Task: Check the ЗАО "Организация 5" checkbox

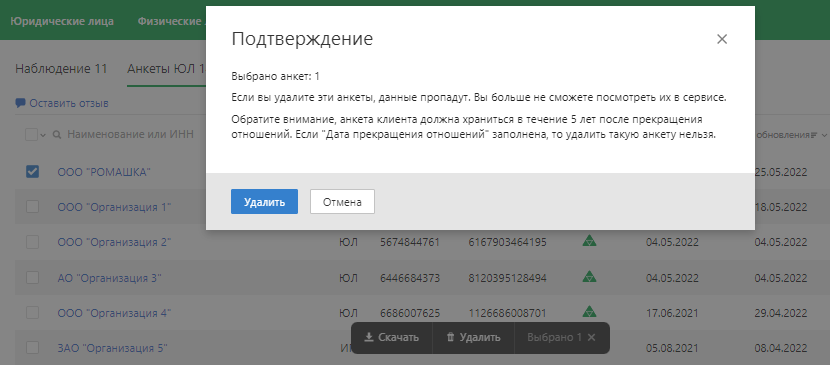Action: click(32, 348)
